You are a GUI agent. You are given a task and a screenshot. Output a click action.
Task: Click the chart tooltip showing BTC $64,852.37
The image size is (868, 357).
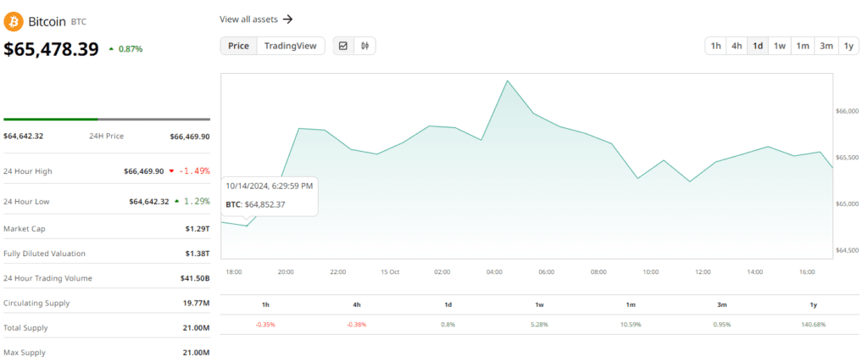[269, 196]
